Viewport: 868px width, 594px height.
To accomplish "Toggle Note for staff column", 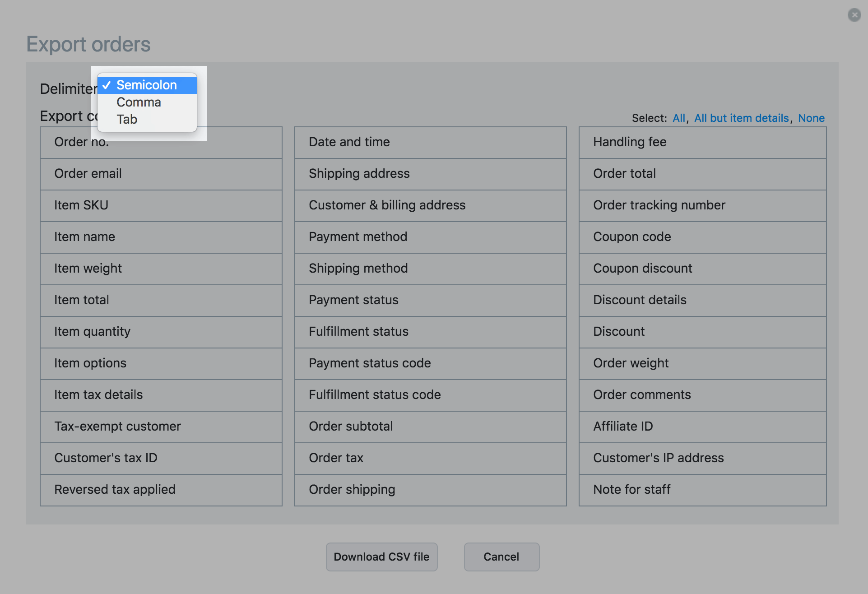I will coord(702,490).
